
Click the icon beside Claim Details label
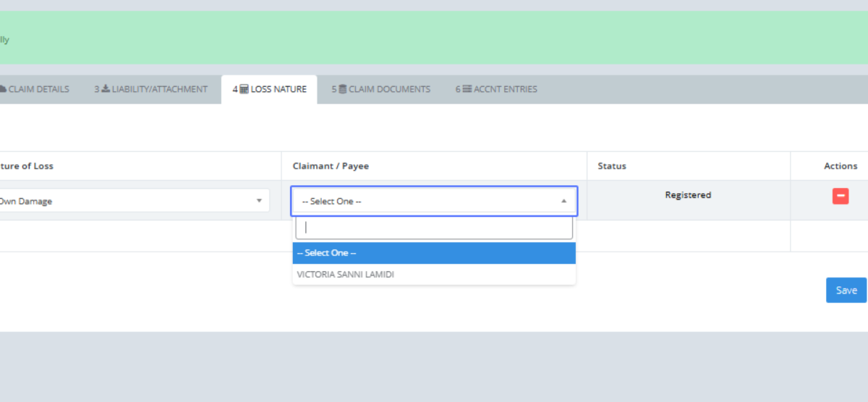pyautogui.click(x=3, y=90)
